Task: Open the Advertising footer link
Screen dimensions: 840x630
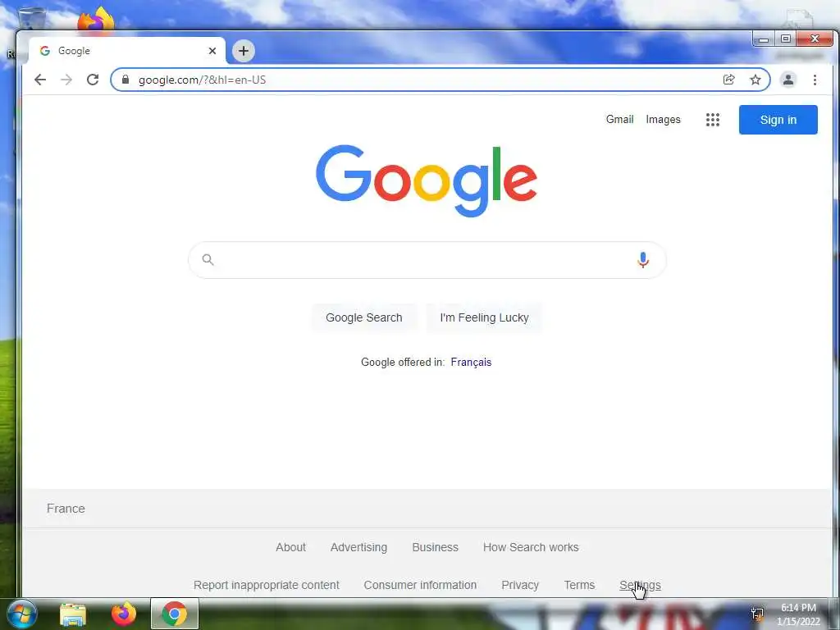Action: 358,547
